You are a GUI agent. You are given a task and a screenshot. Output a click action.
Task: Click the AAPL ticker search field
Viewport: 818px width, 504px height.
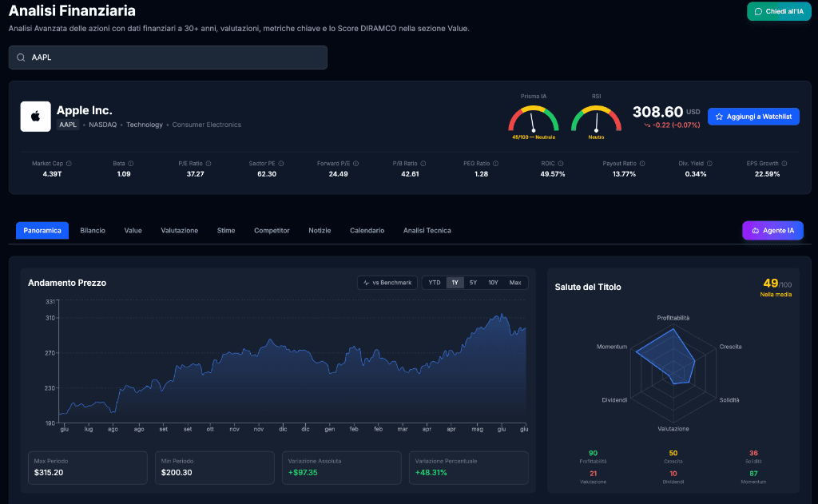(x=168, y=58)
